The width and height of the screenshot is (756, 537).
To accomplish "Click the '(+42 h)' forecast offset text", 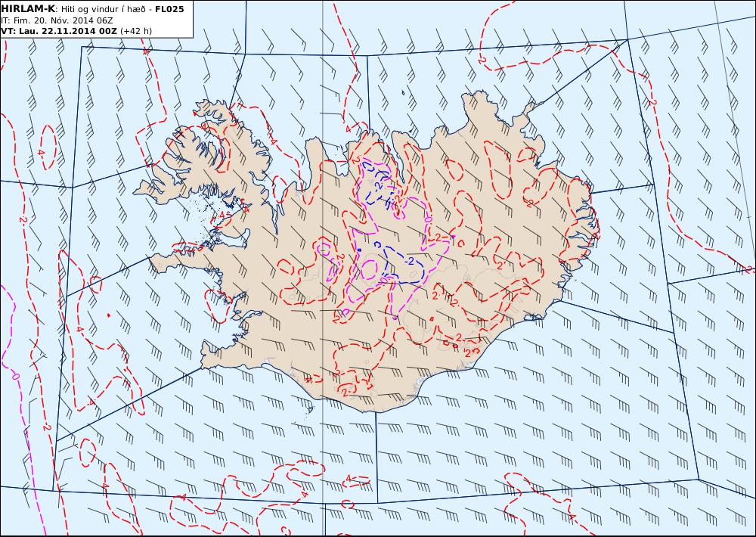I will pos(136,31).
